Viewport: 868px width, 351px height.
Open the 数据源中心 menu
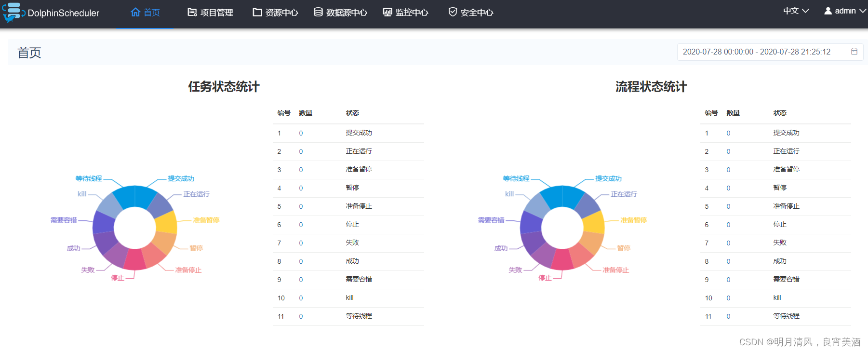click(341, 13)
